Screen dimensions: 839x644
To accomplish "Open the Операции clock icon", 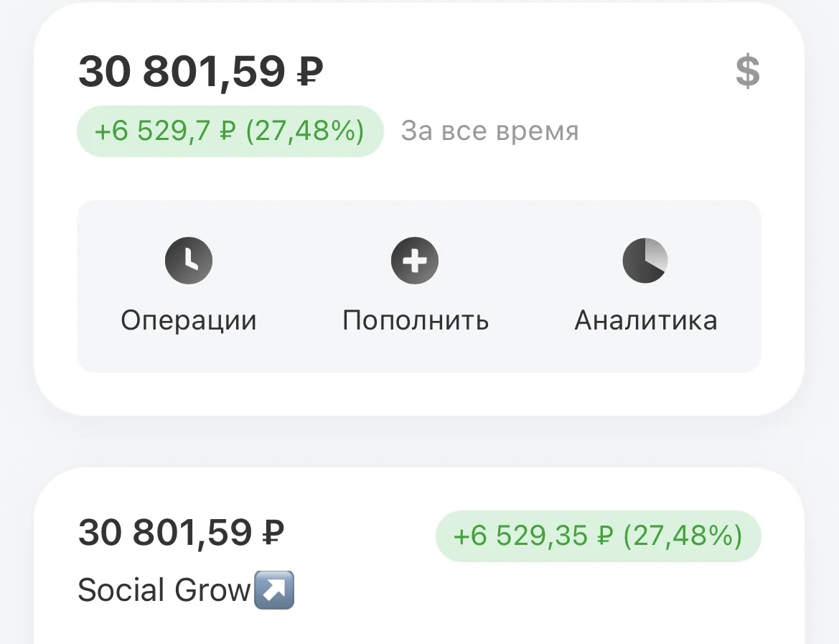I will tap(188, 260).
